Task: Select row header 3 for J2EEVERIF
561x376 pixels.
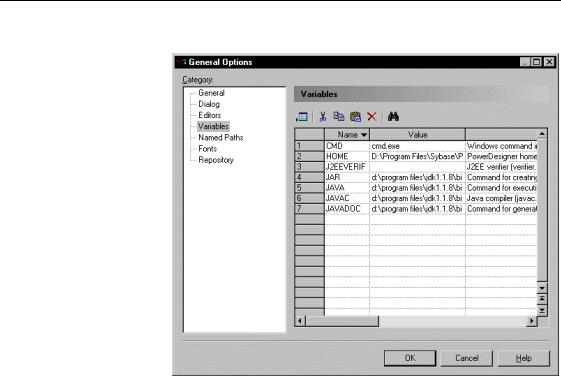Action: tap(309, 167)
